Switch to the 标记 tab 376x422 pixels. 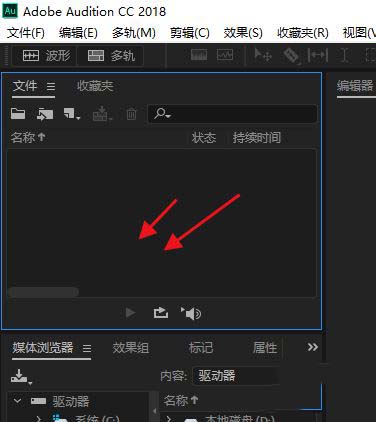tap(201, 348)
